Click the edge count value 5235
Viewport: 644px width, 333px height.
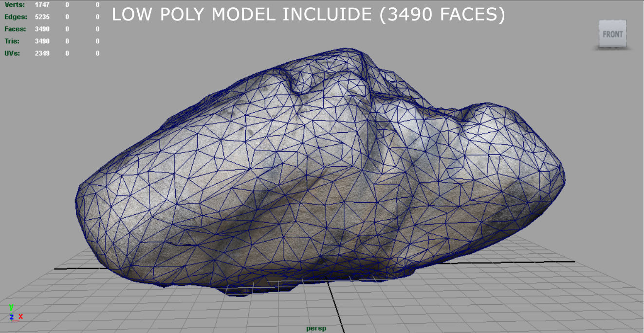(42, 17)
